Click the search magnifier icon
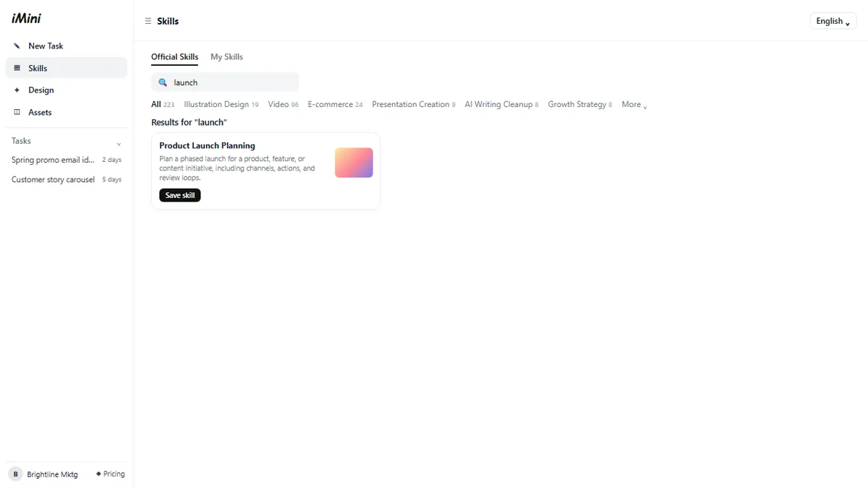Screen dimensions: 868x488 pos(163,82)
